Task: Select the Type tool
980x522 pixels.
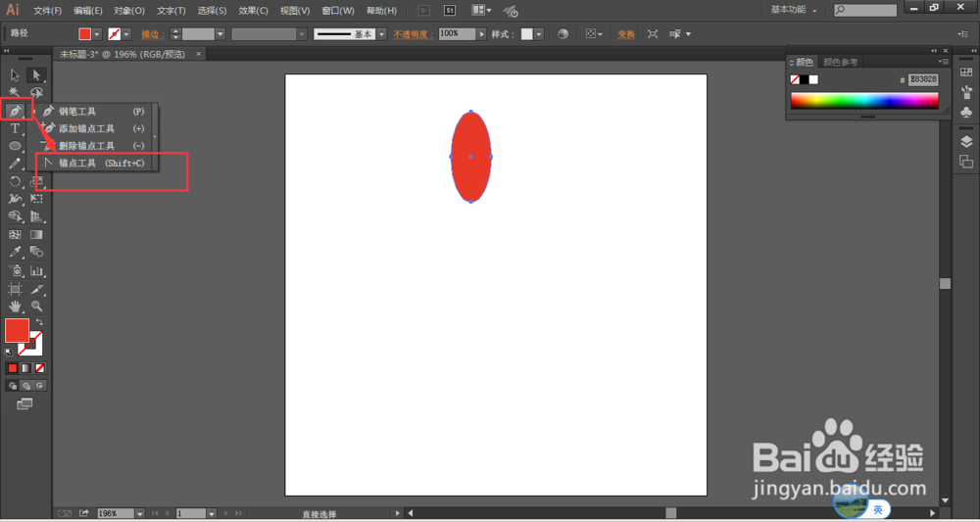Action: pyautogui.click(x=15, y=128)
